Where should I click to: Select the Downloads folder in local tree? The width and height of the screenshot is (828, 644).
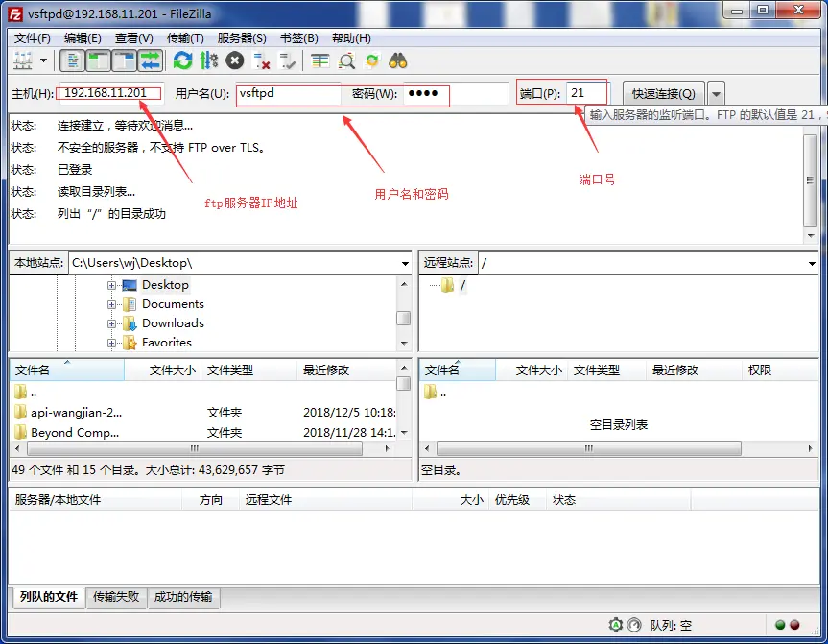point(173,322)
